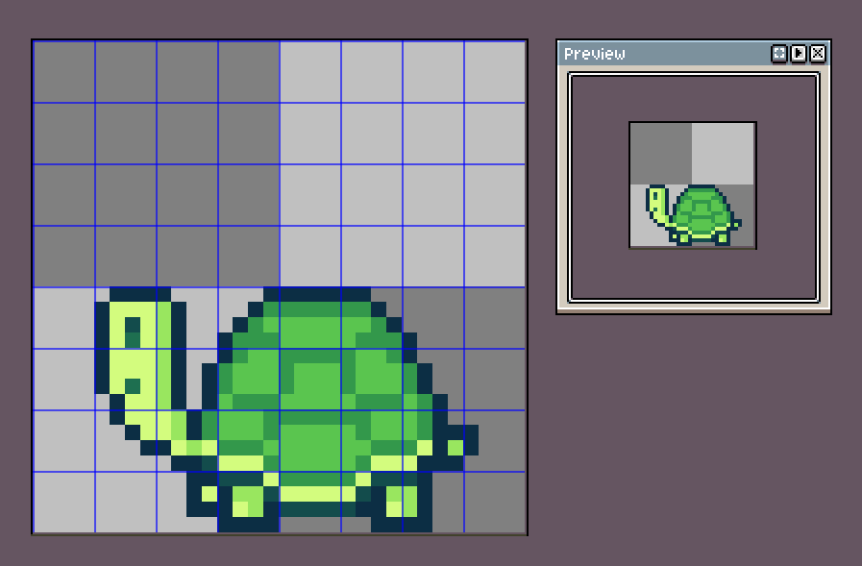Play the animation in the Preview window
This screenshot has height=566, width=862.
[798, 53]
